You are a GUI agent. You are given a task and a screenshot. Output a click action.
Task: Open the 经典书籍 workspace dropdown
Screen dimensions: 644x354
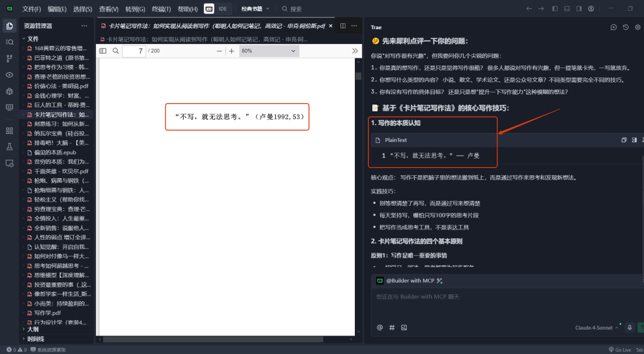click(255, 8)
